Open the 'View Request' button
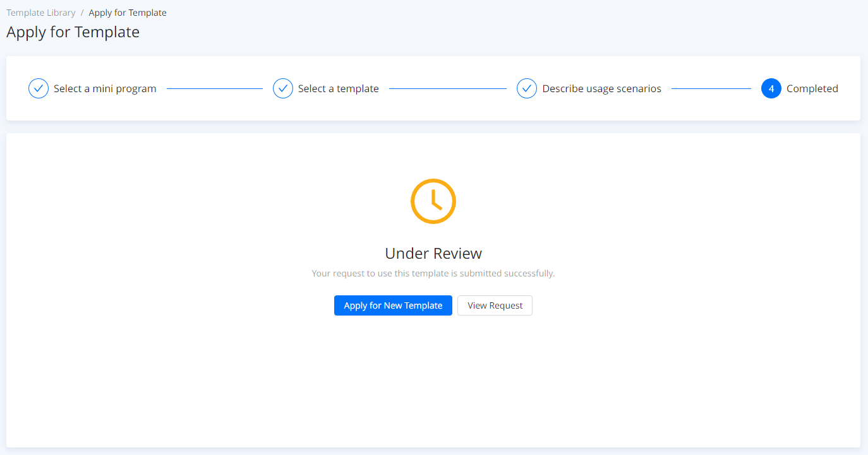The width and height of the screenshot is (868, 455). (495, 305)
